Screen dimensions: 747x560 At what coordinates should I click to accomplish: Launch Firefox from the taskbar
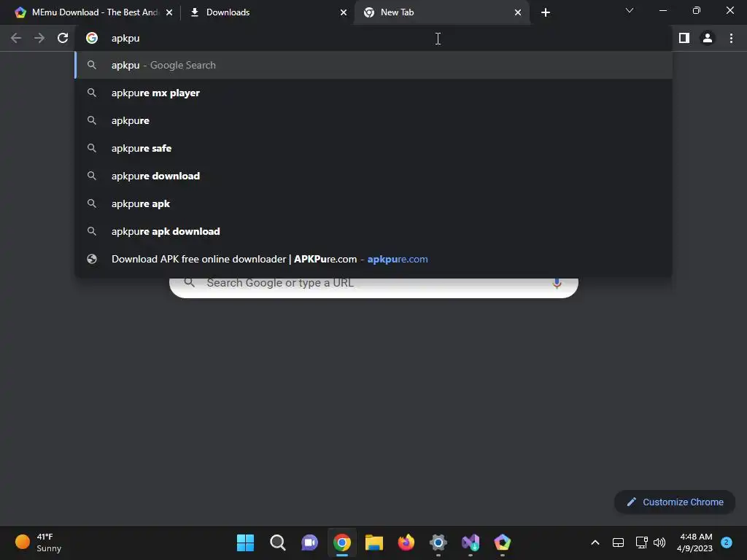click(406, 542)
